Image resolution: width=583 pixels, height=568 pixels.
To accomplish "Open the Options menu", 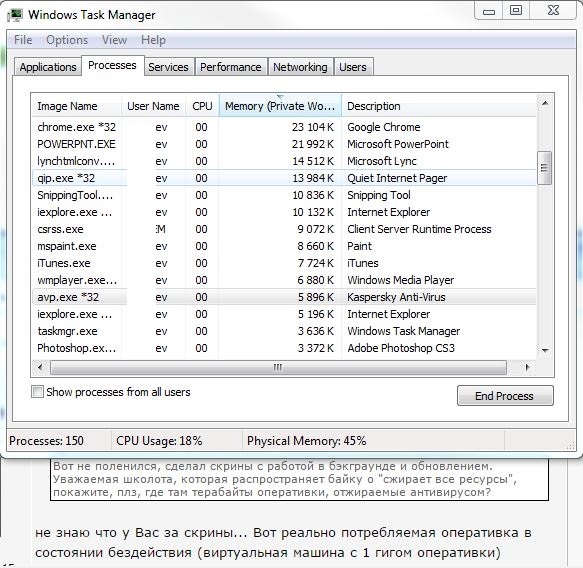I will coord(67,40).
